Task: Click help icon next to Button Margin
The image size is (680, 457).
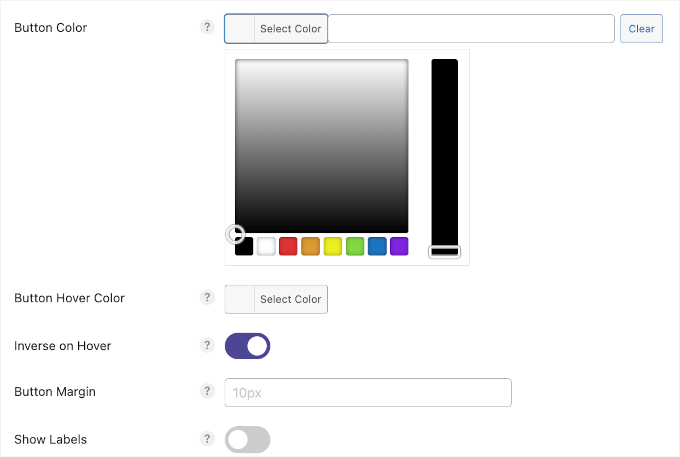Action: (x=208, y=392)
